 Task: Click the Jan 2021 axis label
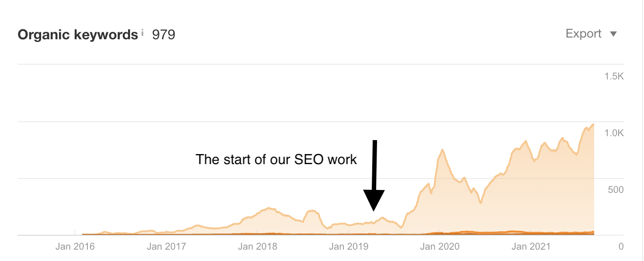coord(531,247)
